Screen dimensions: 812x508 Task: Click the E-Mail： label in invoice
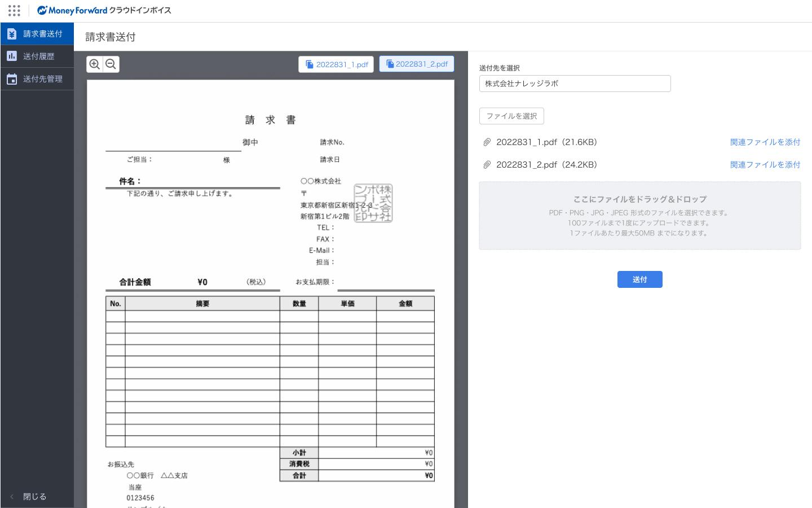pos(322,251)
